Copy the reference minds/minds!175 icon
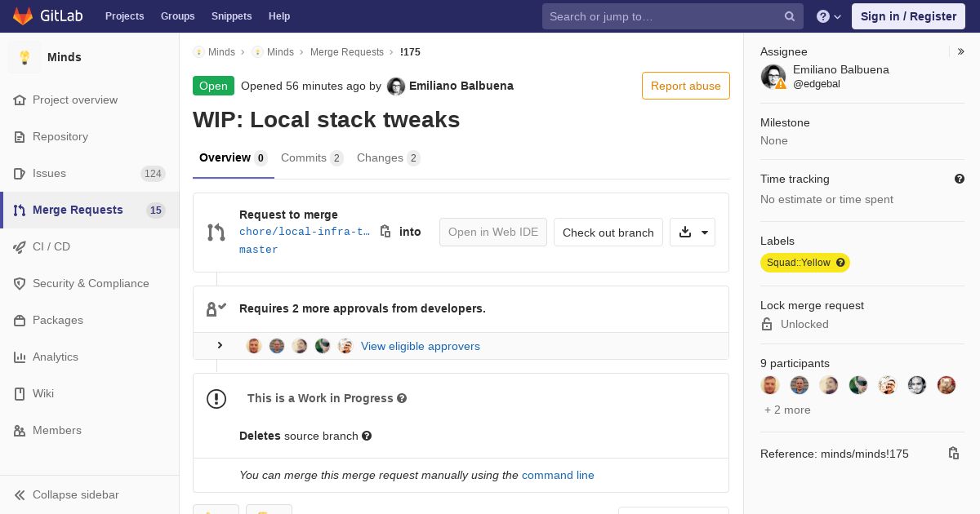The image size is (980, 514). 953,454
